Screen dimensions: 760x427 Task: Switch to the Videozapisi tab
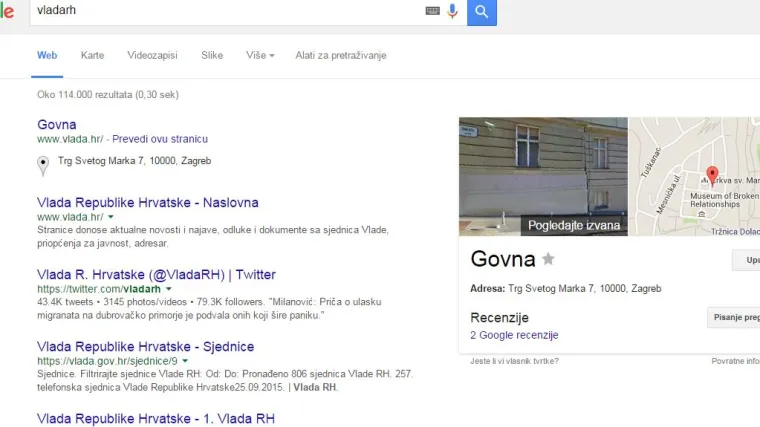tap(152, 55)
